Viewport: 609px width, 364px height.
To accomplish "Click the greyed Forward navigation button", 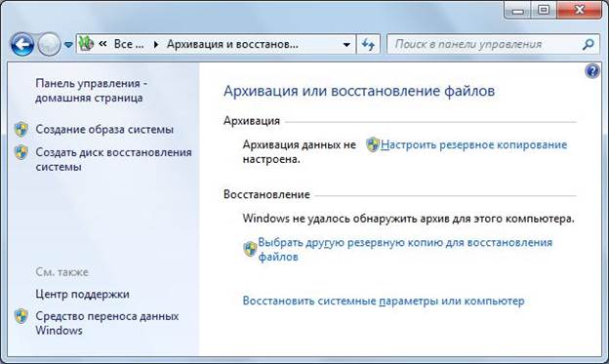I will point(49,45).
